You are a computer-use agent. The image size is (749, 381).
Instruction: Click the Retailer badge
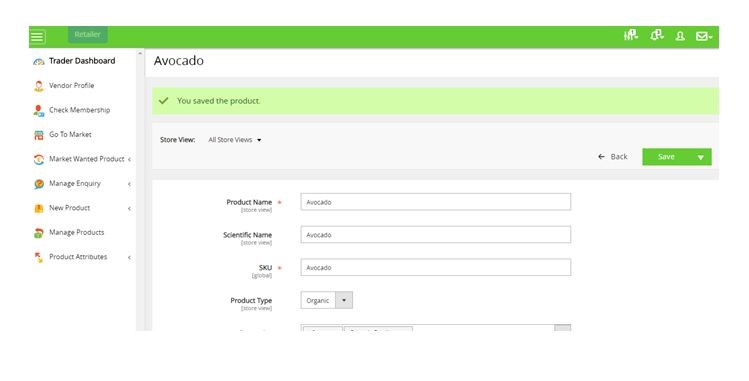coord(87,34)
